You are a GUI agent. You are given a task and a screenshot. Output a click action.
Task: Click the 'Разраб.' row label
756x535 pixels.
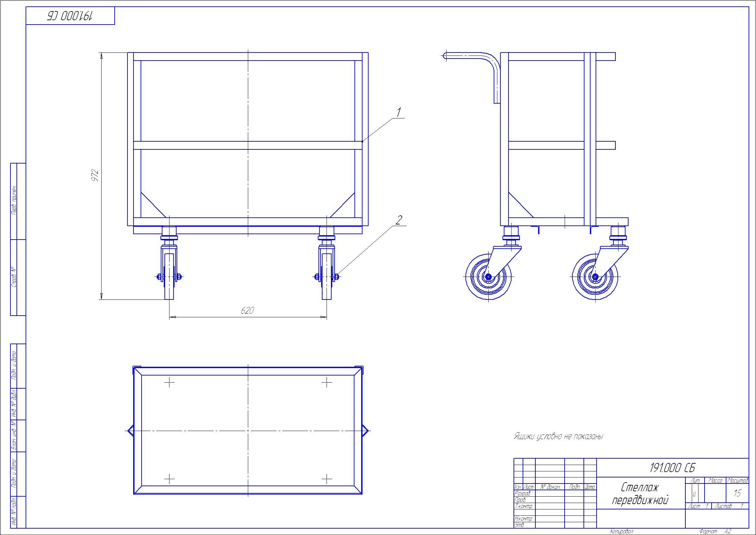point(523,493)
